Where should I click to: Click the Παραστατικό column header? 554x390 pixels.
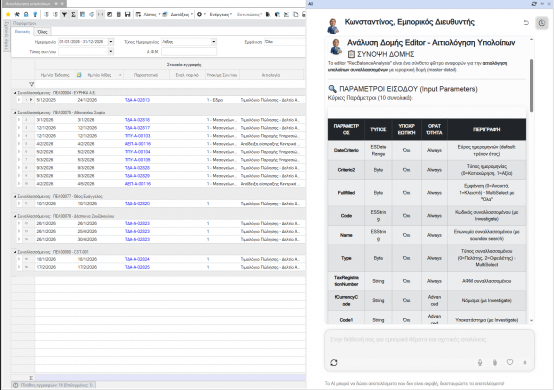(x=146, y=75)
